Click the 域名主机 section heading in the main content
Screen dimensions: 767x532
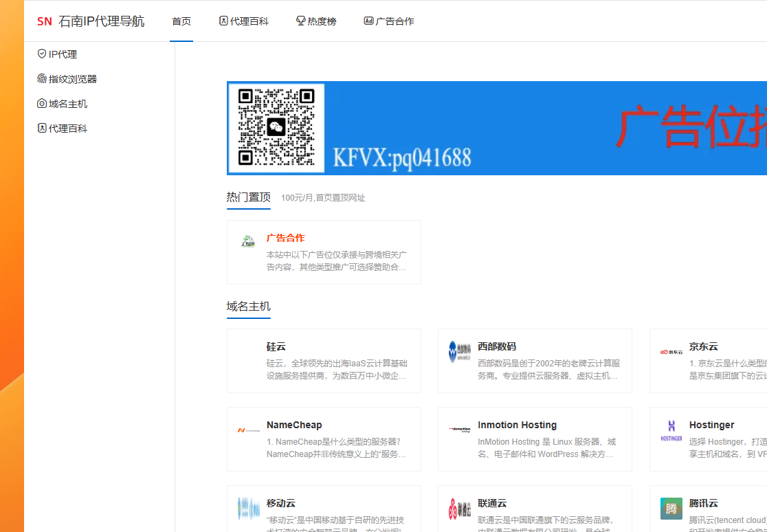[249, 307]
